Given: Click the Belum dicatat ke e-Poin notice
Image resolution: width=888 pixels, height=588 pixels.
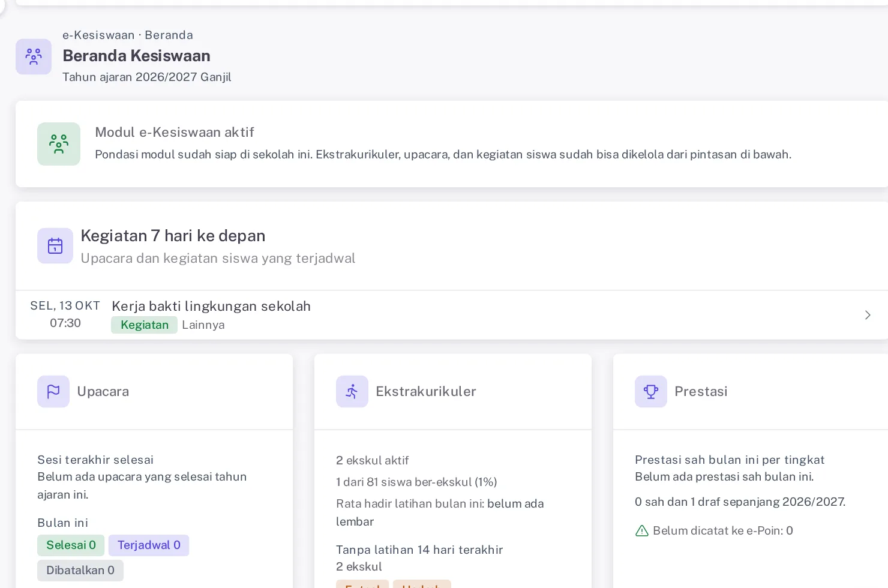Looking at the screenshot, I should 723,531.
